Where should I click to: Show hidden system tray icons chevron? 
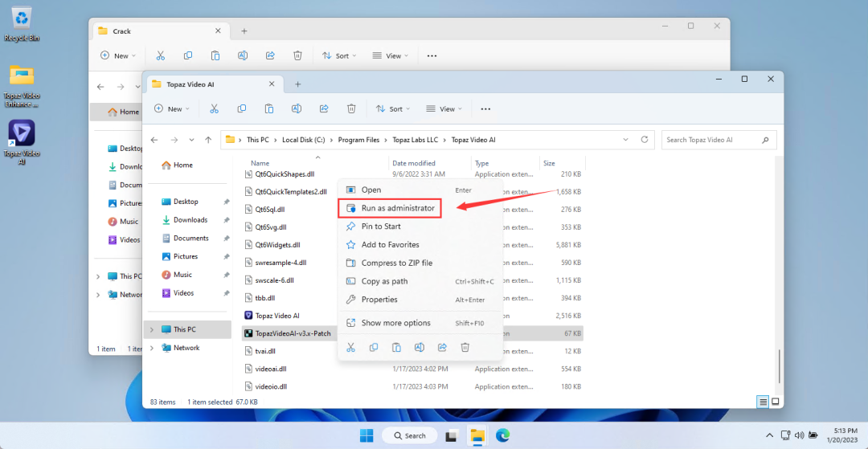pyautogui.click(x=769, y=435)
